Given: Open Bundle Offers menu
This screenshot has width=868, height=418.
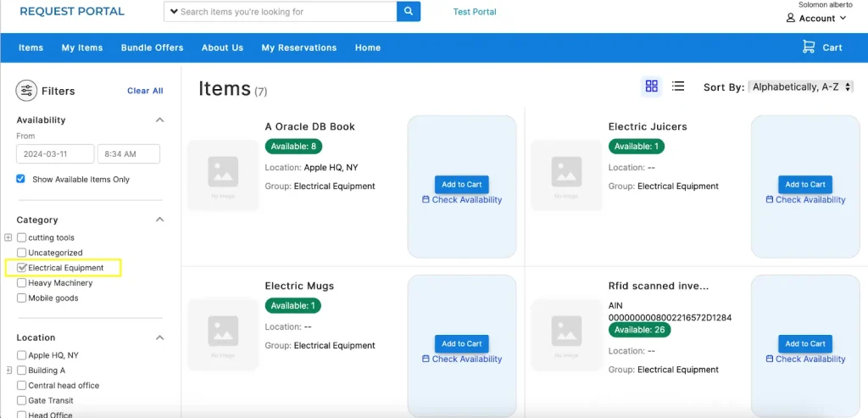Looking at the screenshot, I should click(153, 47).
